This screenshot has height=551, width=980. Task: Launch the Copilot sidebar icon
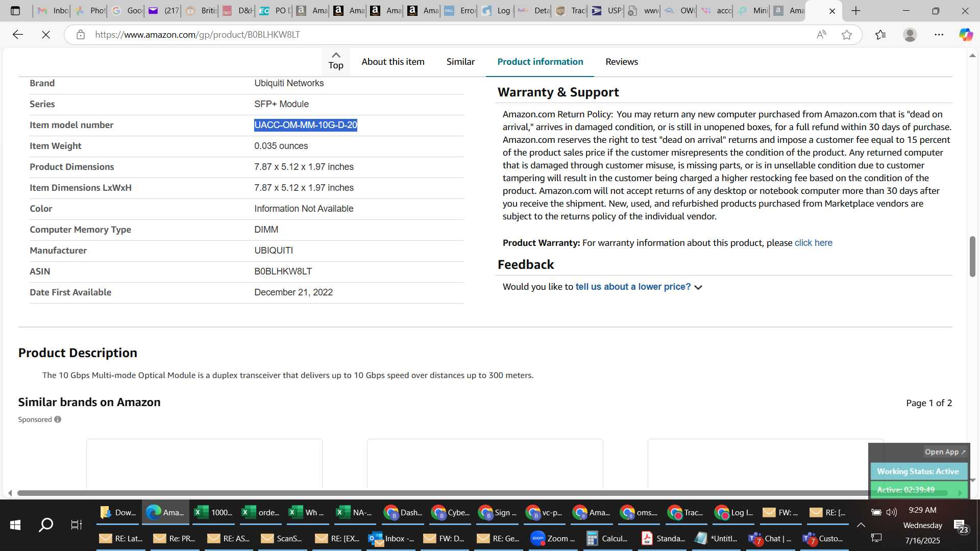pos(965,35)
